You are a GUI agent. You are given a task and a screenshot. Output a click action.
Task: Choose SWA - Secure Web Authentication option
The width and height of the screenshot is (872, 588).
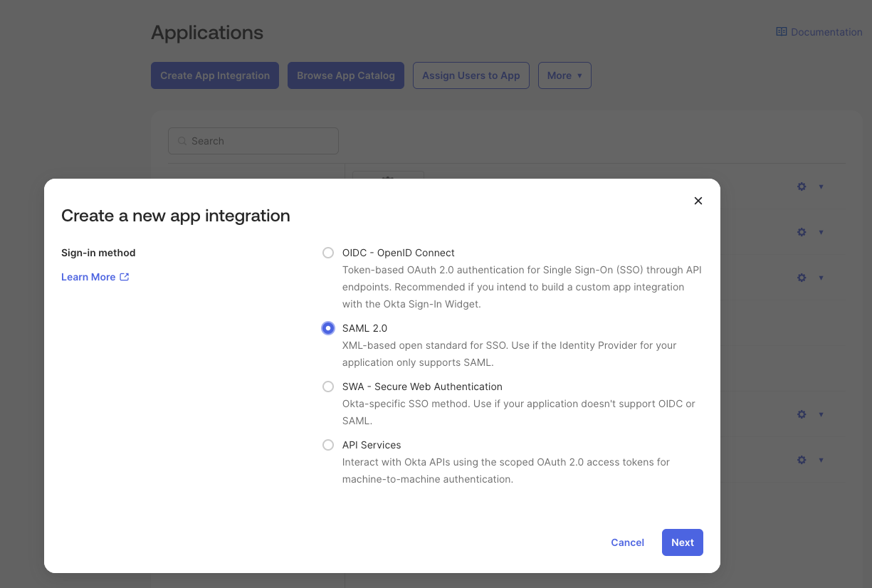tap(328, 387)
